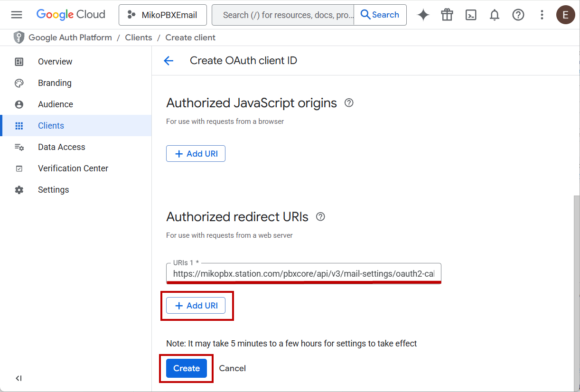Open the help question mark menu
The height and width of the screenshot is (392, 580).
[518, 15]
